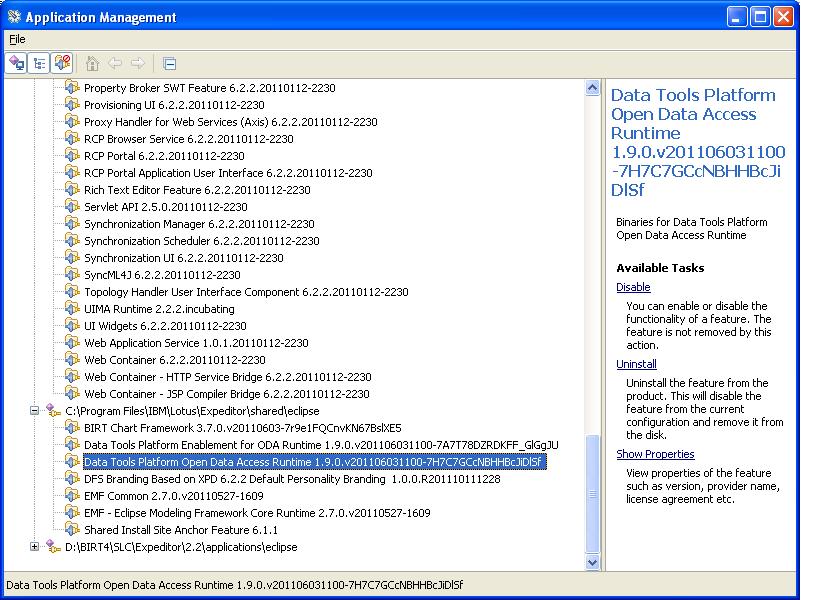Click the Shared Install Site Anchor icon
The width and height of the screenshot is (840, 600).
tap(72, 530)
